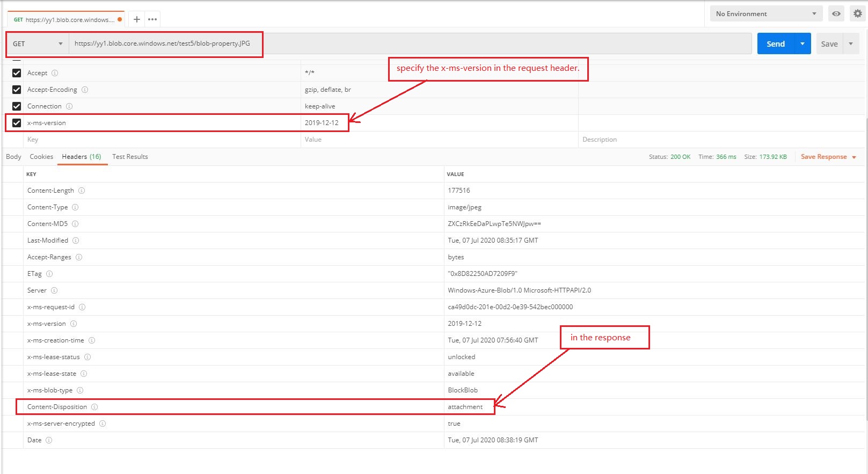Show info icon next to Content-Length
868x474 pixels.
(82, 191)
